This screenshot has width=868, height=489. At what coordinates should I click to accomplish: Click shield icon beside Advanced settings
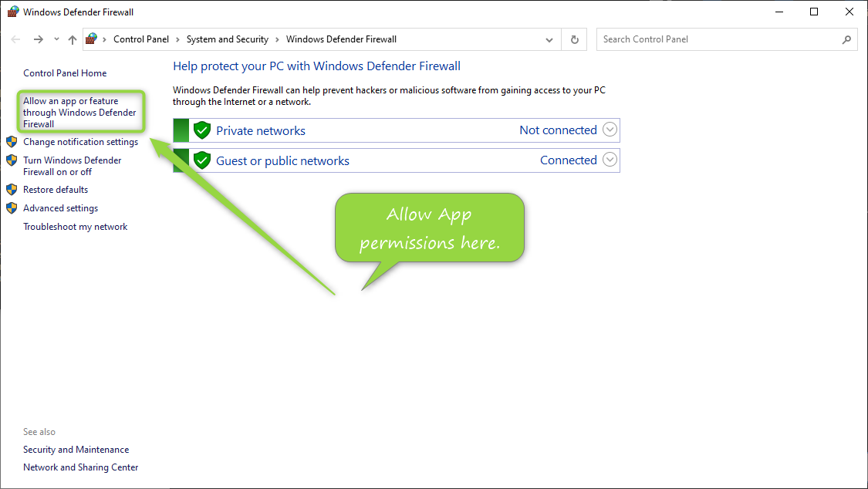pyautogui.click(x=12, y=208)
